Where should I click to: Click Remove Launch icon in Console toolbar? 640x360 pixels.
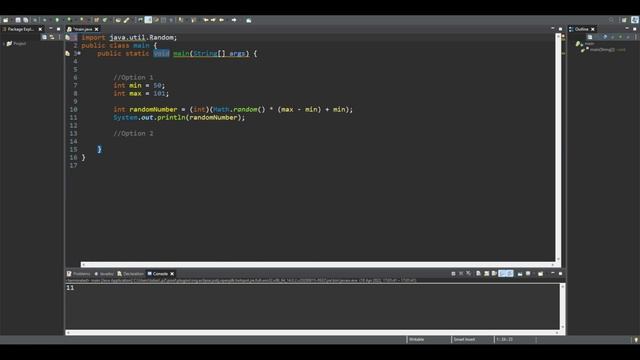pos(461,273)
